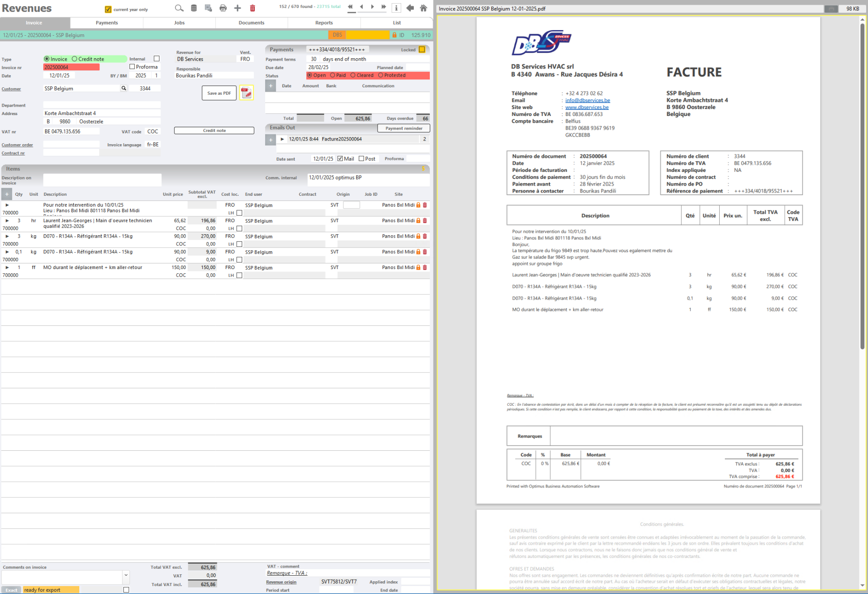Viewport: 868px width, 594px height.
Task: Click the Department input field
Action: tap(102, 105)
